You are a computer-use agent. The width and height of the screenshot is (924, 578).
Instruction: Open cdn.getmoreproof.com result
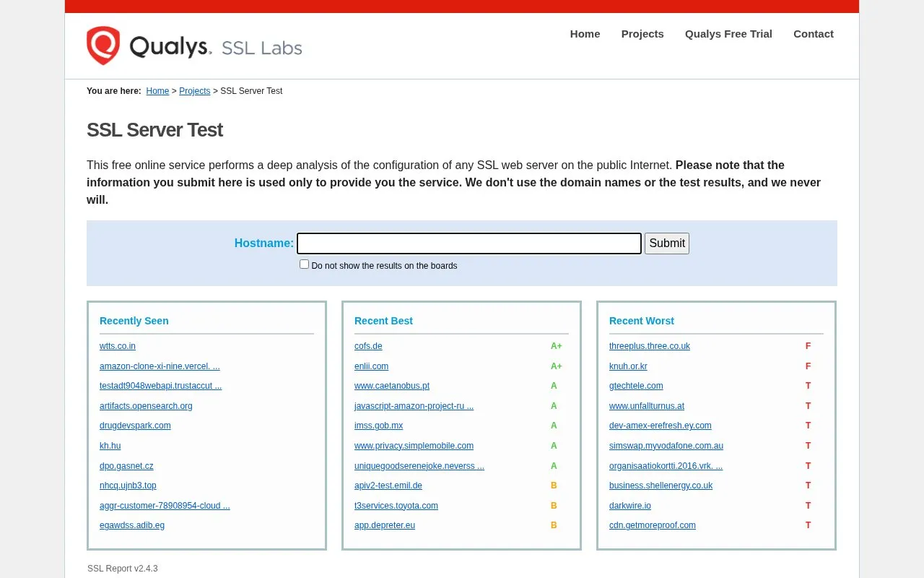click(653, 525)
